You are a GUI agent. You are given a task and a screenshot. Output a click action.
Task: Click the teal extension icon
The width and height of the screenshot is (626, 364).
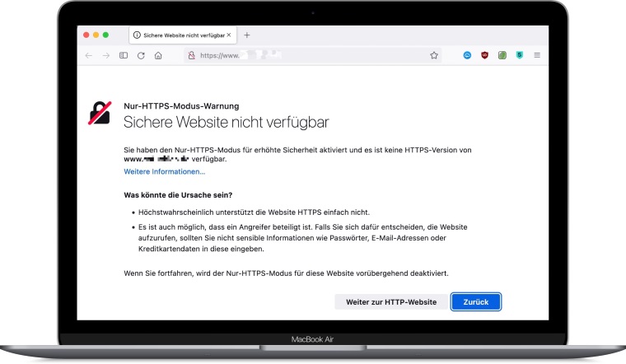[519, 55]
